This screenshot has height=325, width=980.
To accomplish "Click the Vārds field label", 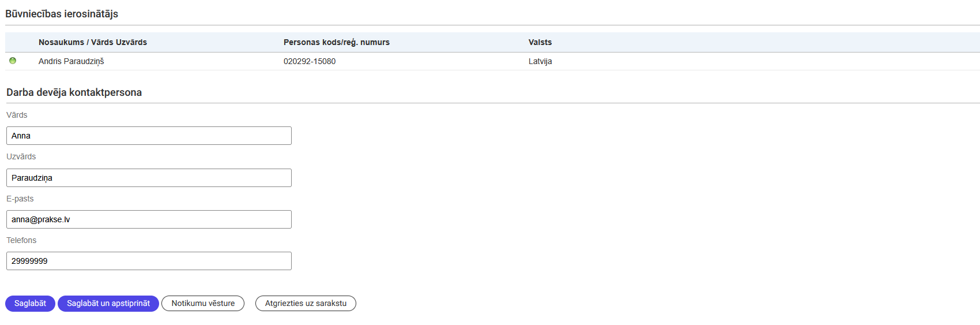I will tap(17, 115).
